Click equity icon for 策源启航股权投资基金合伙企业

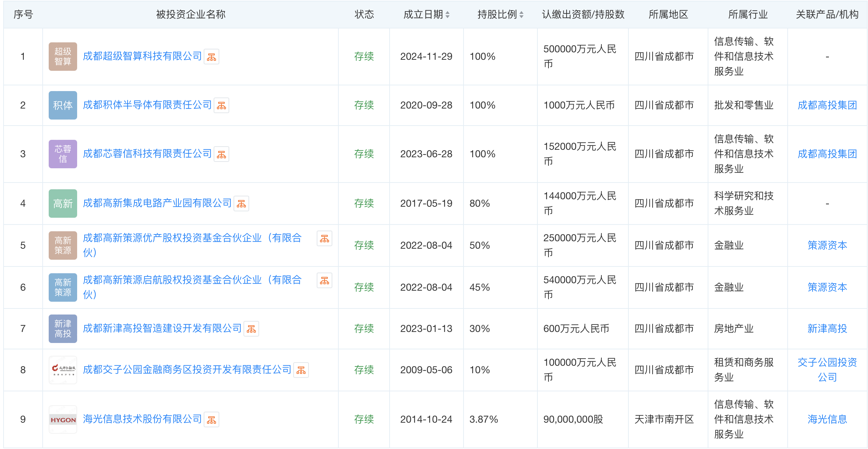(x=325, y=281)
